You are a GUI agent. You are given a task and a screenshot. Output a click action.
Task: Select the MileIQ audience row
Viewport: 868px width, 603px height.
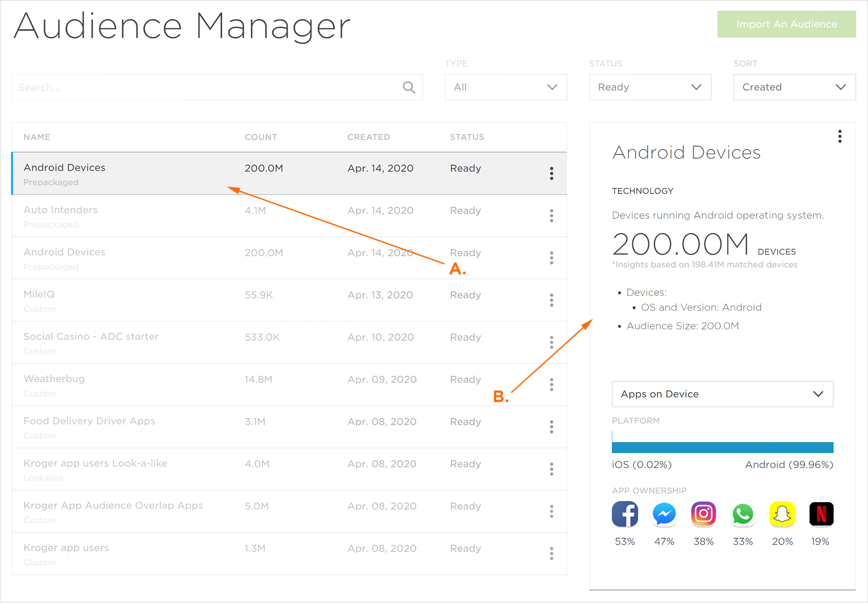[x=289, y=300]
